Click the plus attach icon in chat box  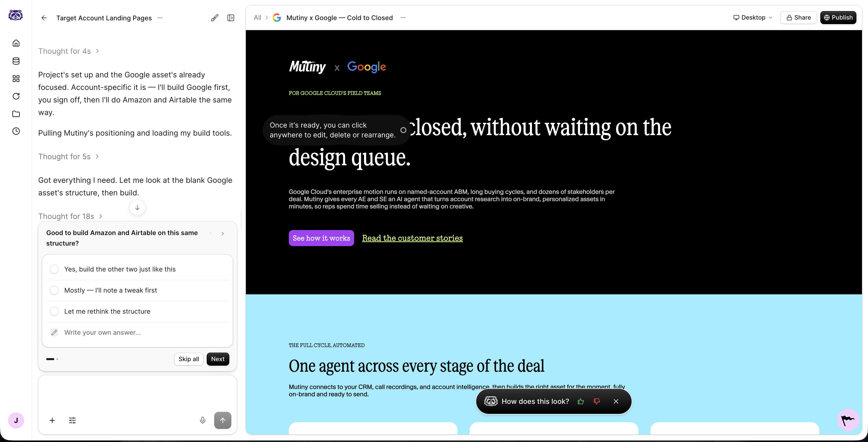click(x=52, y=420)
